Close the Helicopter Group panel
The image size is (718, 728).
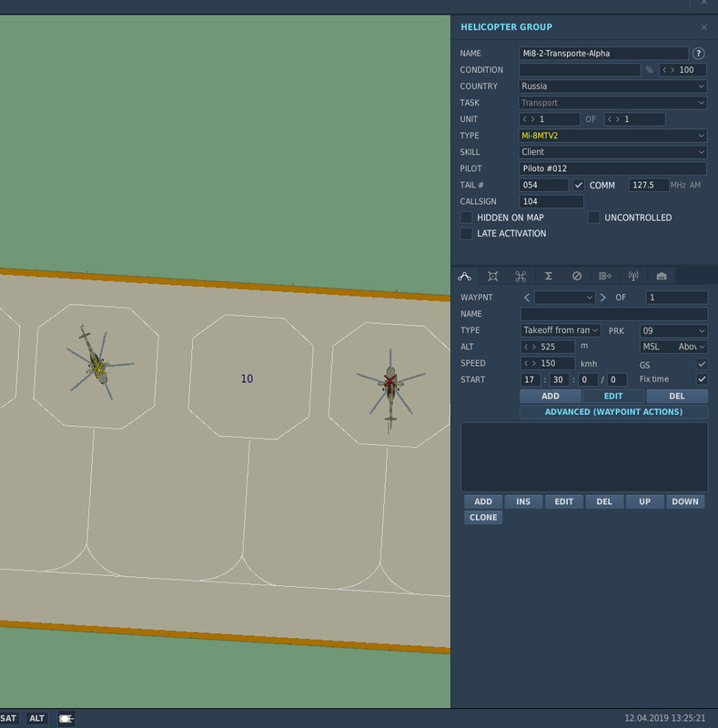[x=704, y=27]
